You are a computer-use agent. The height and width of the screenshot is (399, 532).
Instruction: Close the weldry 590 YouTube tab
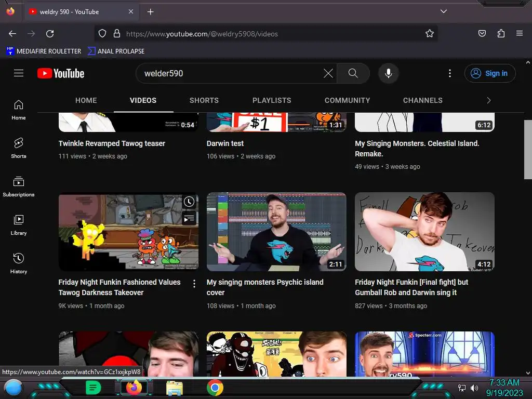click(x=131, y=11)
